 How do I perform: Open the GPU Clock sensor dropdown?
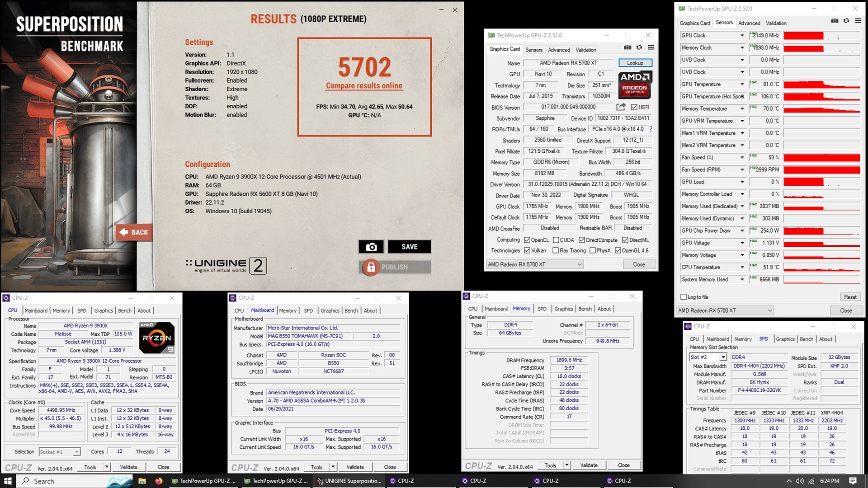742,35
